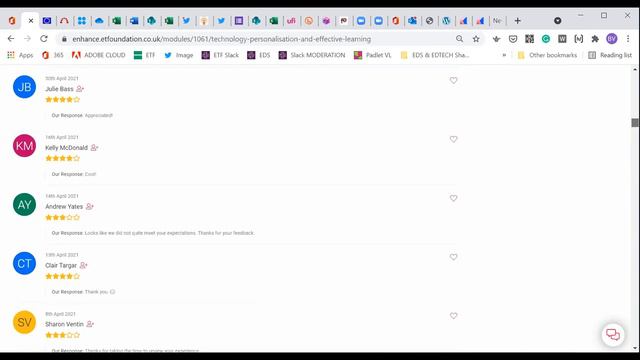Open Apps bookmark shortcut
640x360 pixels.
click(20, 55)
